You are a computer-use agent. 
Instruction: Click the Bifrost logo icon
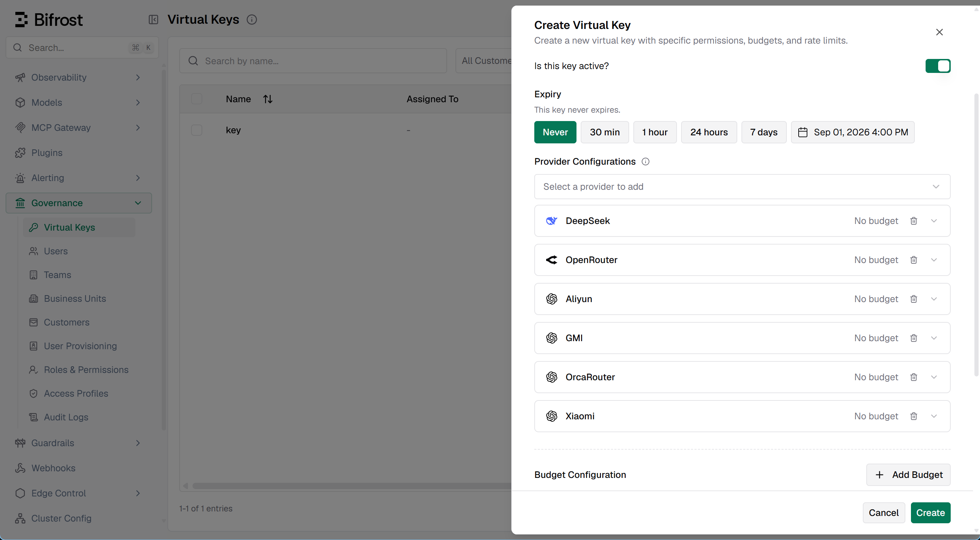(21, 20)
